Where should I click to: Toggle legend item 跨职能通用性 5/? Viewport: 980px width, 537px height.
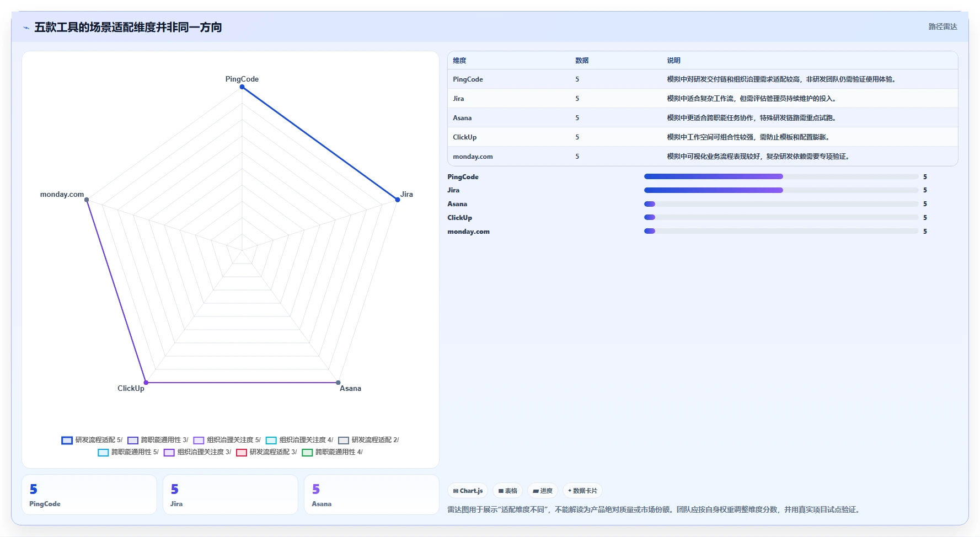128,452
